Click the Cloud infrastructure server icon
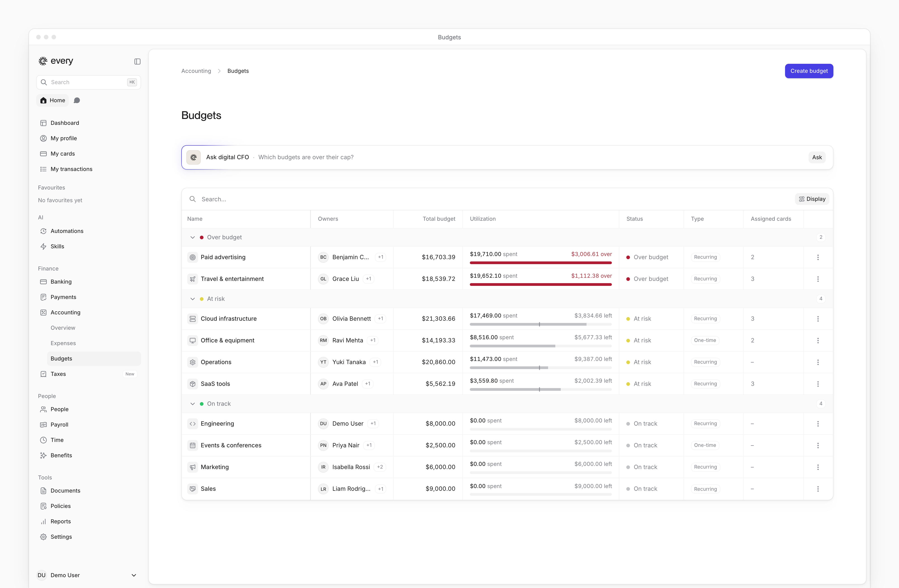This screenshot has width=899, height=588. [x=193, y=319]
